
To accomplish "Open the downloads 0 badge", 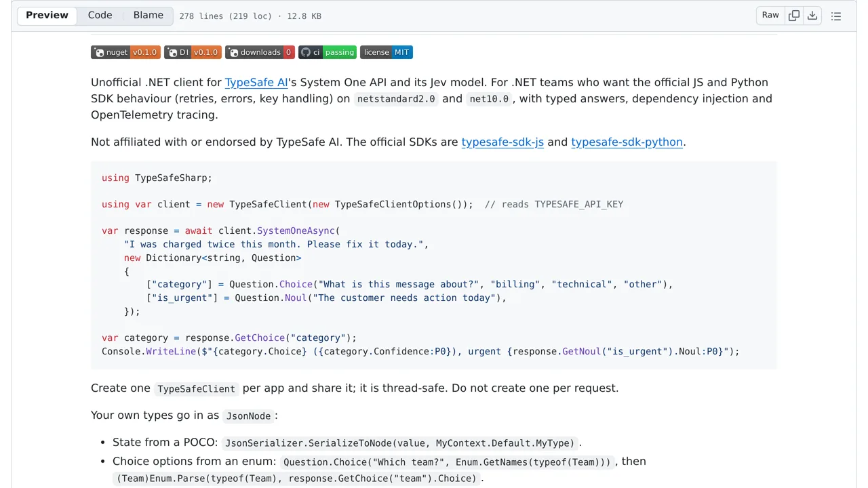I will coord(260,52).
